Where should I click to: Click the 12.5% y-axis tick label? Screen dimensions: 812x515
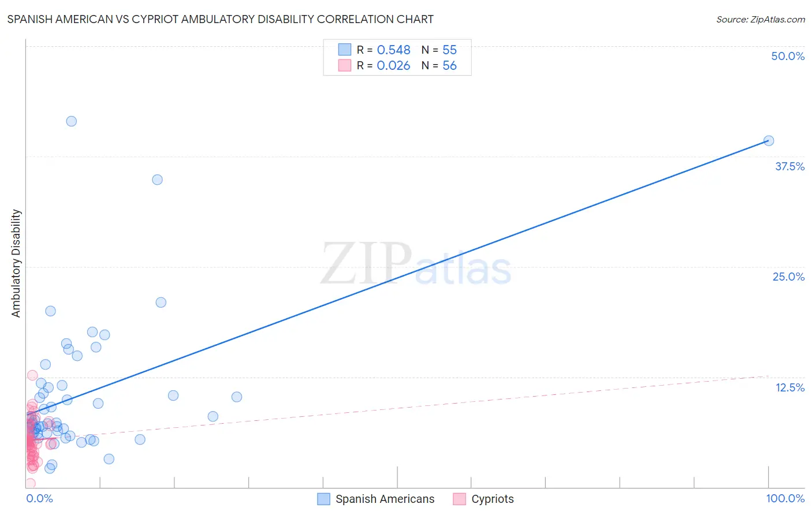tap(789, 387)
